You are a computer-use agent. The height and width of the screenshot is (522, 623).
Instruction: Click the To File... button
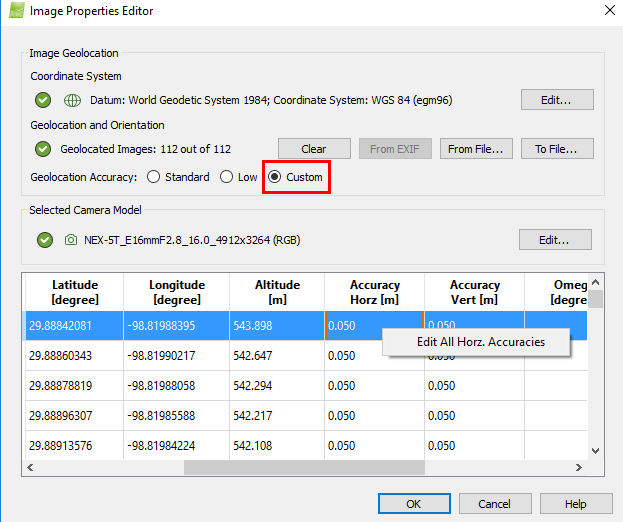557,149
